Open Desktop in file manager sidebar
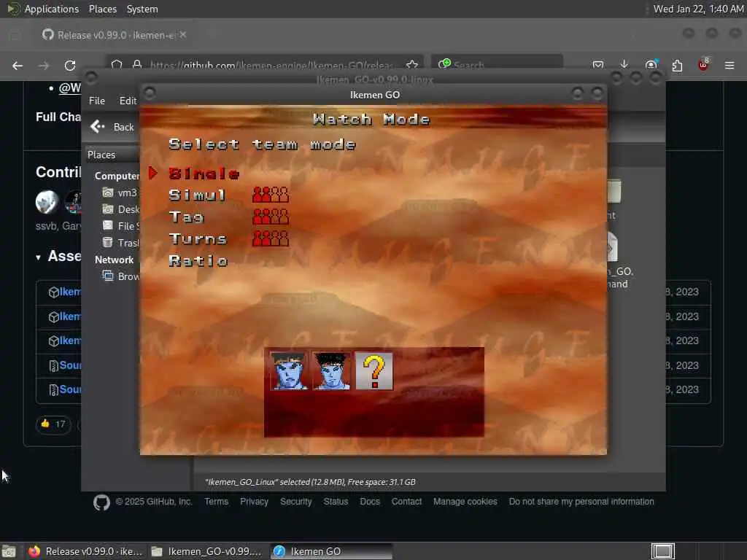Viewport: 747px width, 560px height. pos(120,209)
